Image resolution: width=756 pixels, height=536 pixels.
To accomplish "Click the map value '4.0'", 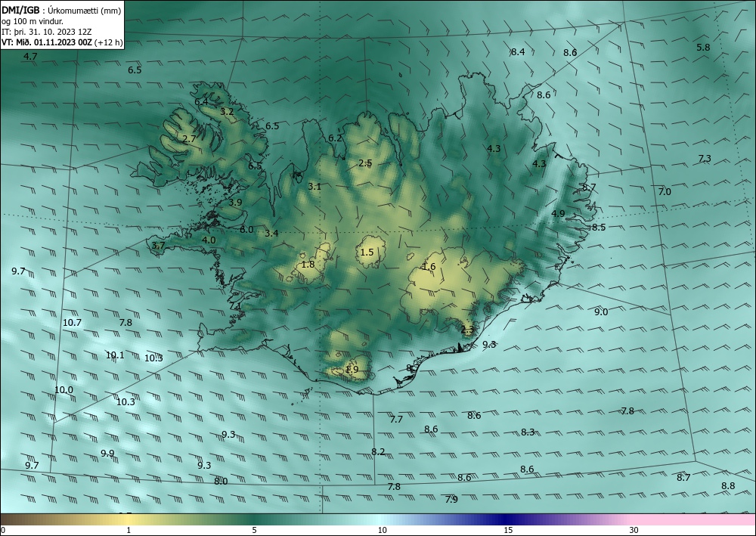I will 209,240.
